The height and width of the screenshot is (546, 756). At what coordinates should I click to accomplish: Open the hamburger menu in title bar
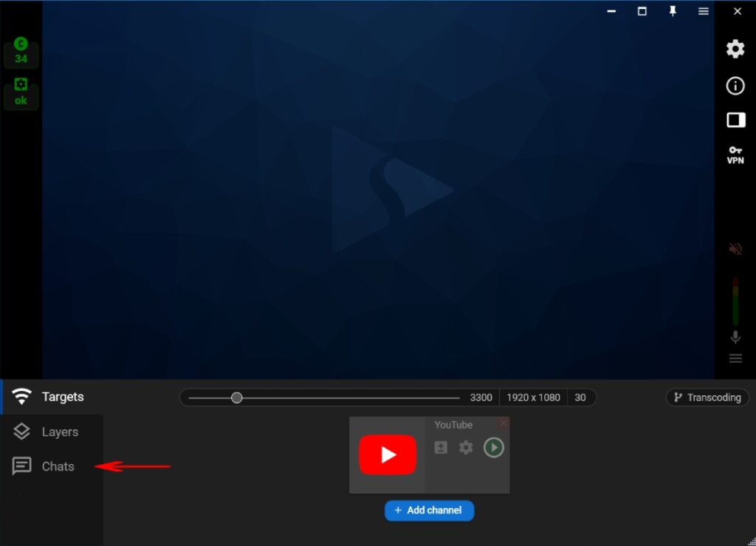coord(704,11)
